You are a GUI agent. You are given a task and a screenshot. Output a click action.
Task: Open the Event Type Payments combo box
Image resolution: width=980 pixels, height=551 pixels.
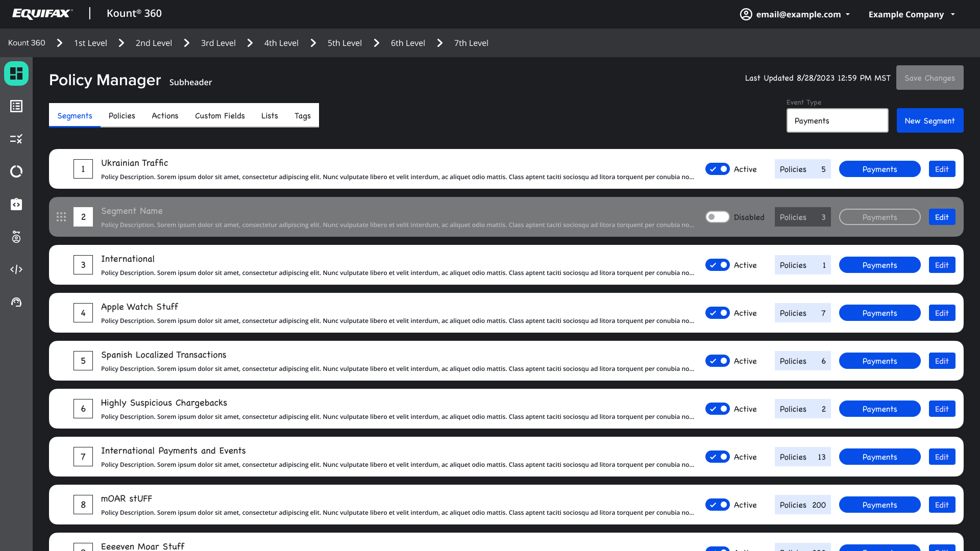[837, 120]
